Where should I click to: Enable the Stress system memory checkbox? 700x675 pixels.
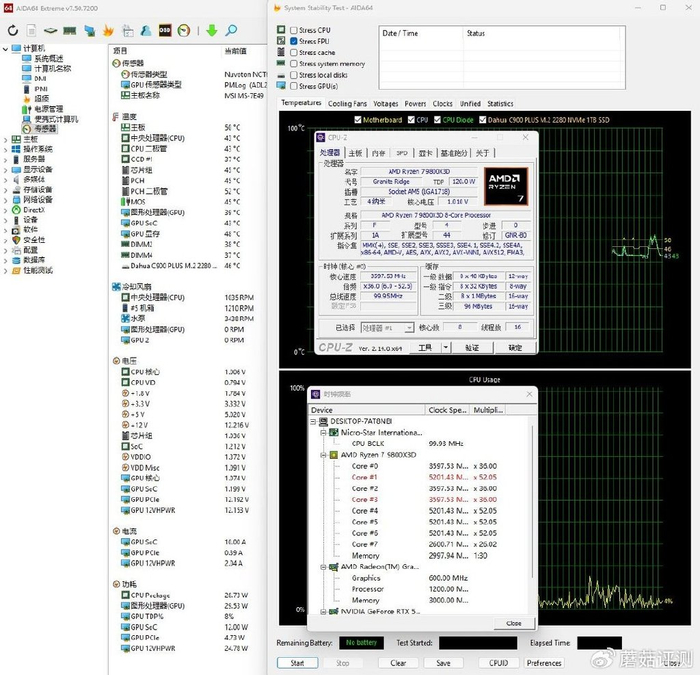[x=293, y=63]
